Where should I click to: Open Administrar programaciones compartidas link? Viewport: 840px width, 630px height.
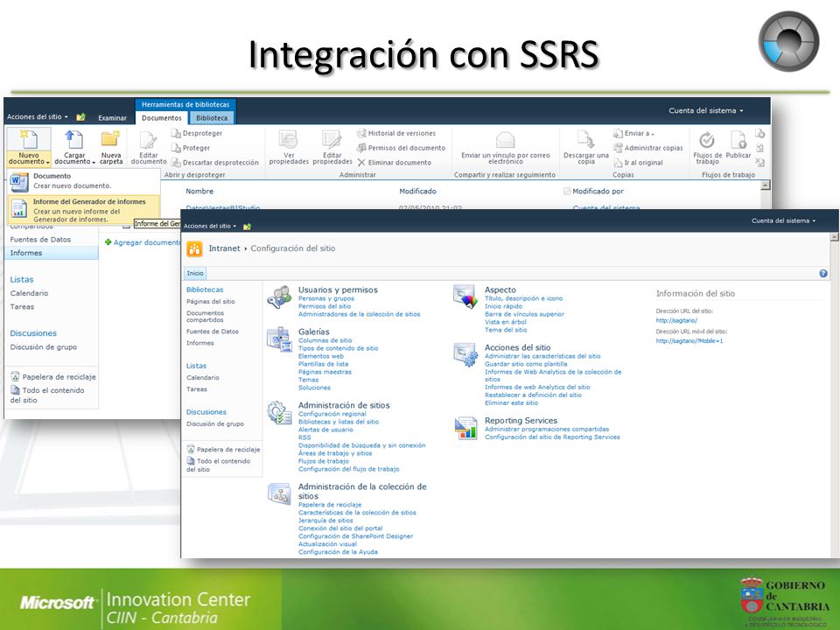[546, 429]
